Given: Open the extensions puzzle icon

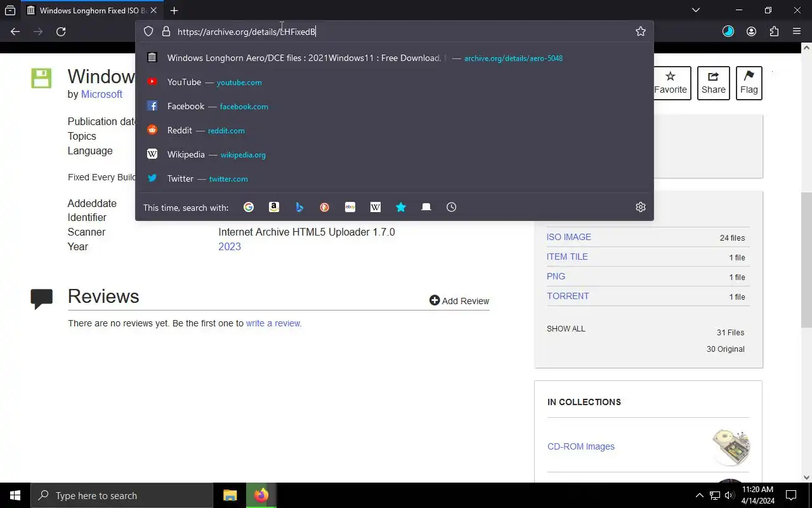Looking at the screenshot, I should pyautogui.click(x=774, y=31).
